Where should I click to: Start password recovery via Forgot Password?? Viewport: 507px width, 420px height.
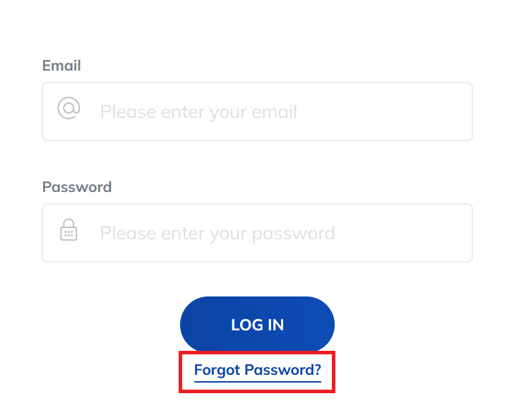pyautogui.click(x=257, y=371)
